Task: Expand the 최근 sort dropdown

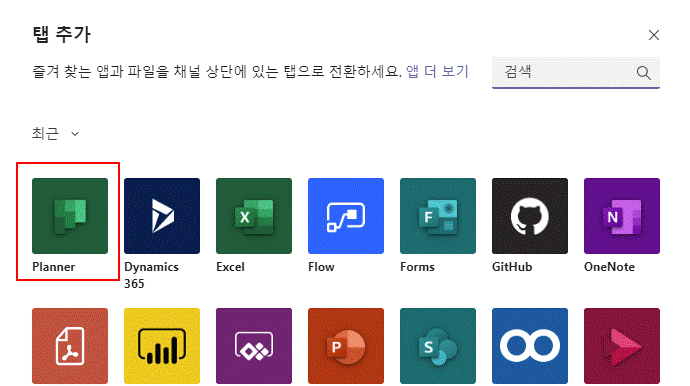Action: tap(55, 133)
